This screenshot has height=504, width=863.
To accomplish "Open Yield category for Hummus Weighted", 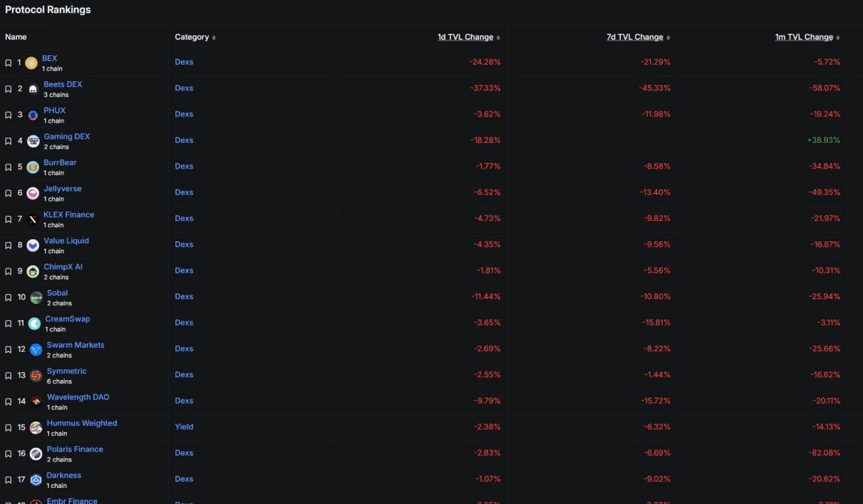I will [x=184, y=427].
